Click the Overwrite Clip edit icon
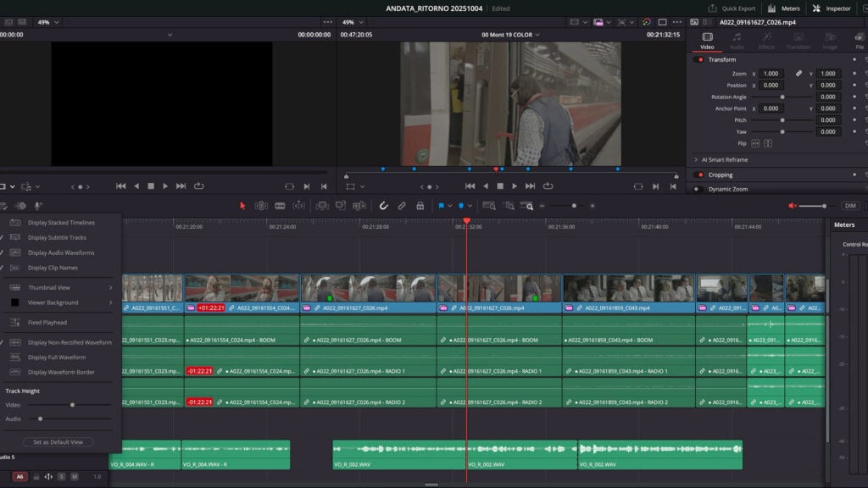 click(x=341, y=206)
